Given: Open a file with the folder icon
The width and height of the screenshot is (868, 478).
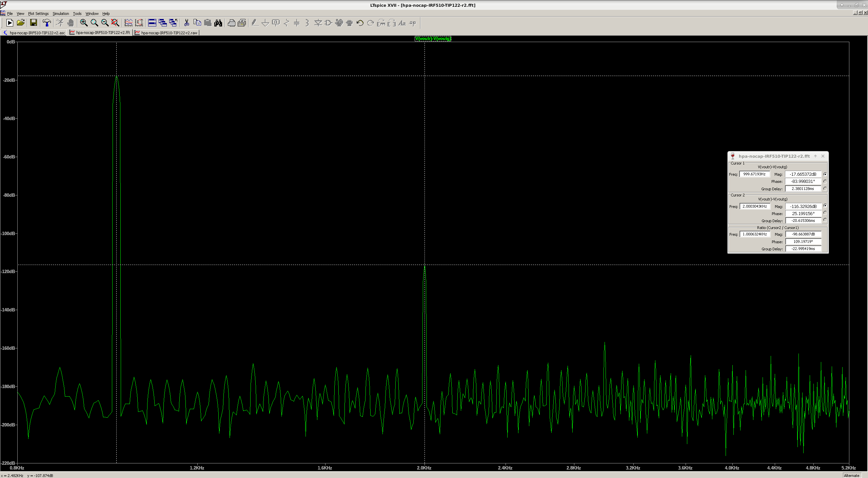Looking at the screenshot, I should [x=21, y=23].
